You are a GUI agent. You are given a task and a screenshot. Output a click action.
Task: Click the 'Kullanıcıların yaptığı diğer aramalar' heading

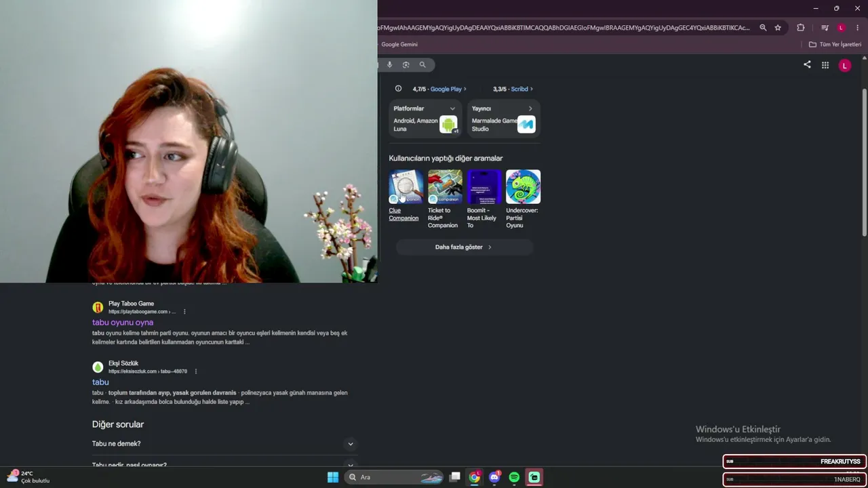pos(446,159)
